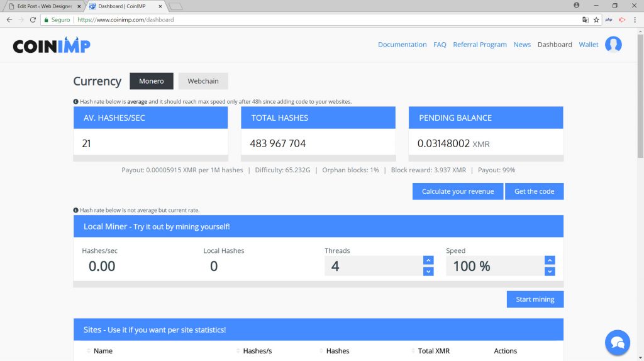Reload the page with the refresh icon
The height and width of the screenshot is (361, 644).
[x=33, y=19]
